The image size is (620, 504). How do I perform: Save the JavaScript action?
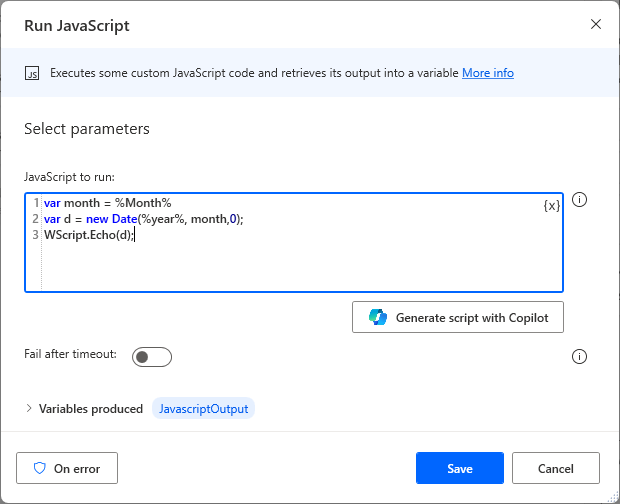coord(459,468)
